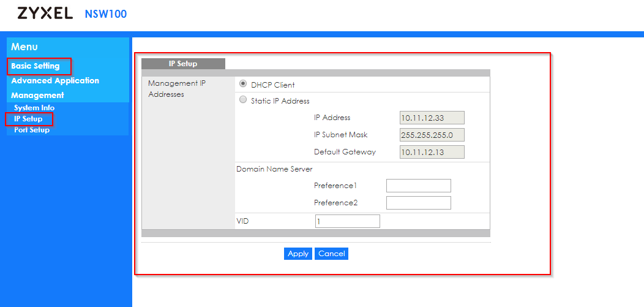This screenshot has width=644, height=307.
Task: Expand the Advanced Application menu section
Action: (55, 81)
